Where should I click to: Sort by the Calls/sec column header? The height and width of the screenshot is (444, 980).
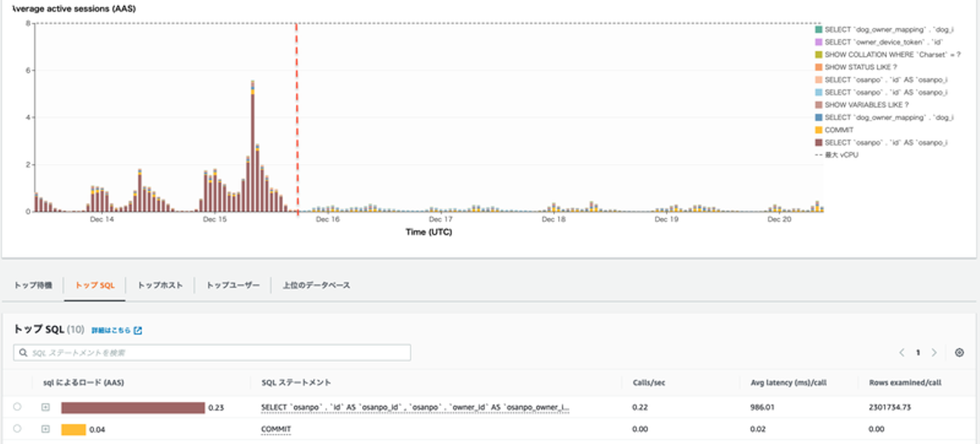point(649,383)
